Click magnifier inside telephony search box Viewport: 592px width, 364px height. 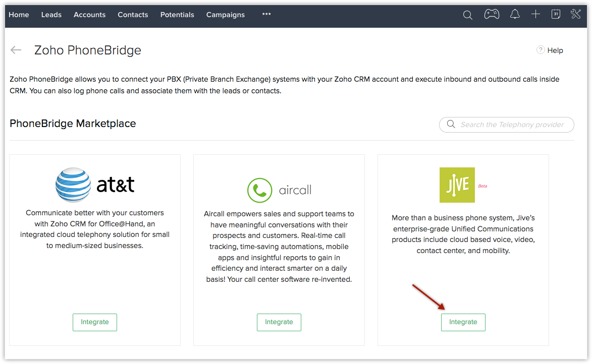451,124
